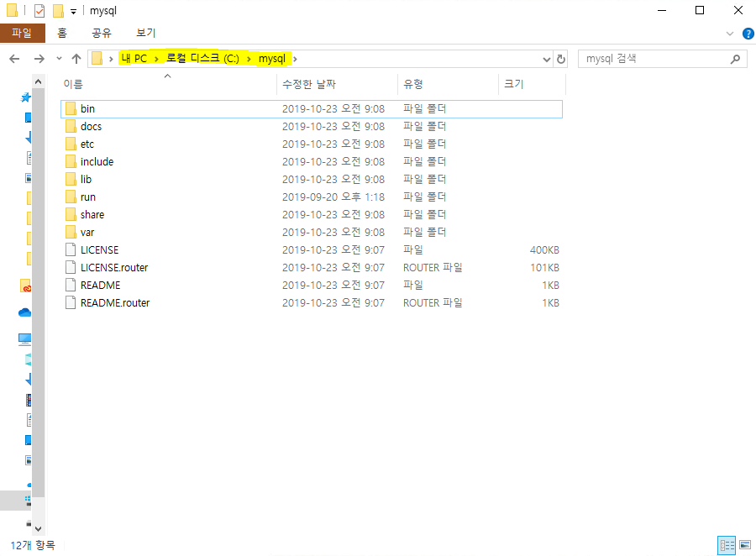756x556 pixels.
Task: Click the README.router file name
Action: click(x=115, y=303)
